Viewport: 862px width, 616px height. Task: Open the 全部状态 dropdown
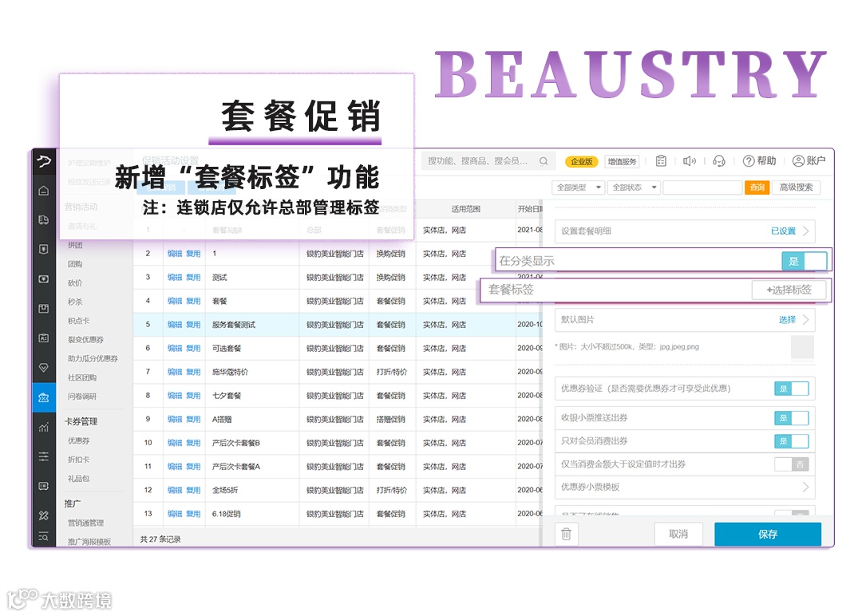634,188
